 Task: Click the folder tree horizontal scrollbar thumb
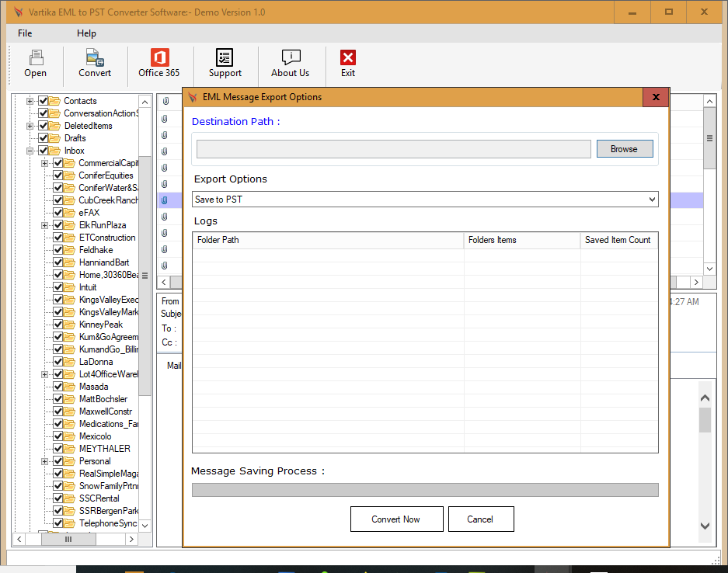68,539
